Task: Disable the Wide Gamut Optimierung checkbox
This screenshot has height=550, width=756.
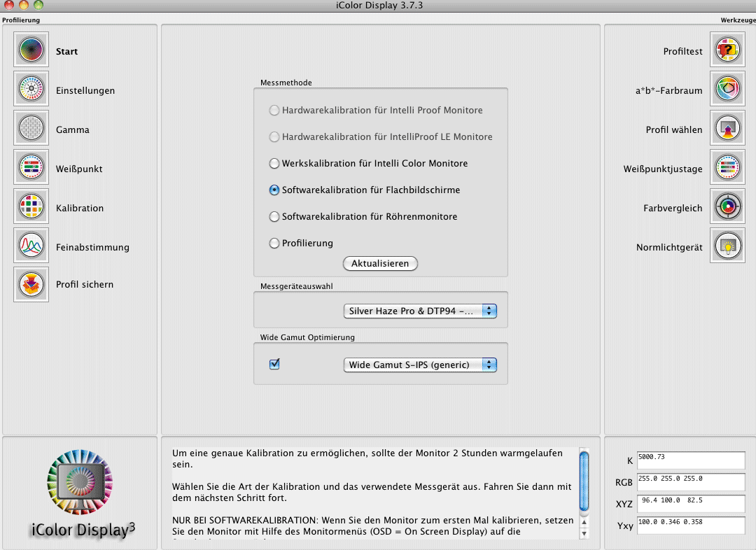Action: click(x=274, y=364)
